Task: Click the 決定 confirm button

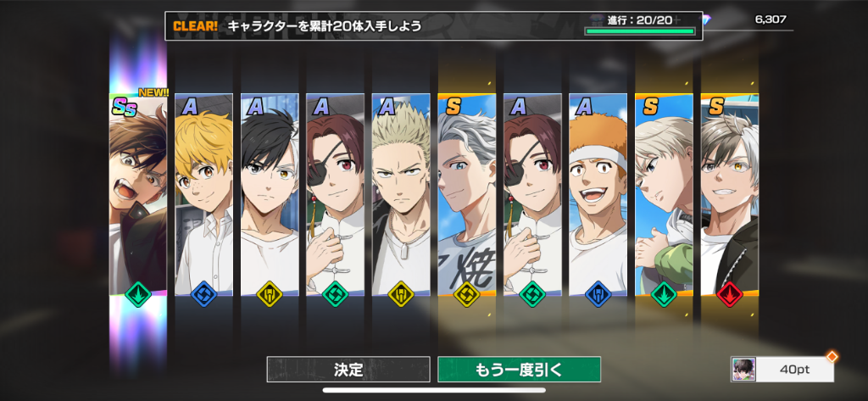Action: (348, 370)
